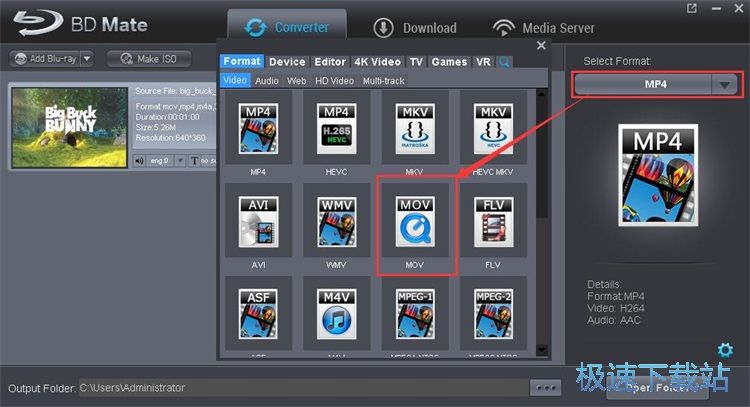
Task: Pick the M4V format icon
Action: tap(336, 314)
